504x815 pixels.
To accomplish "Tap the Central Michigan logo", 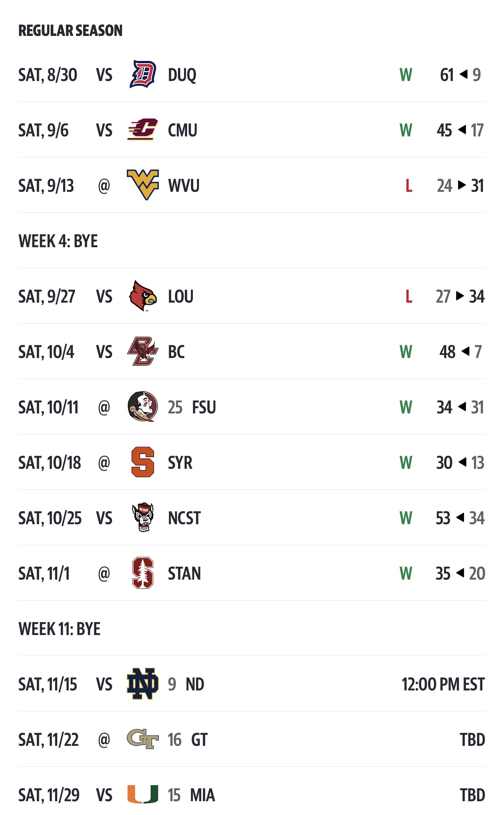I will point(143,130).
